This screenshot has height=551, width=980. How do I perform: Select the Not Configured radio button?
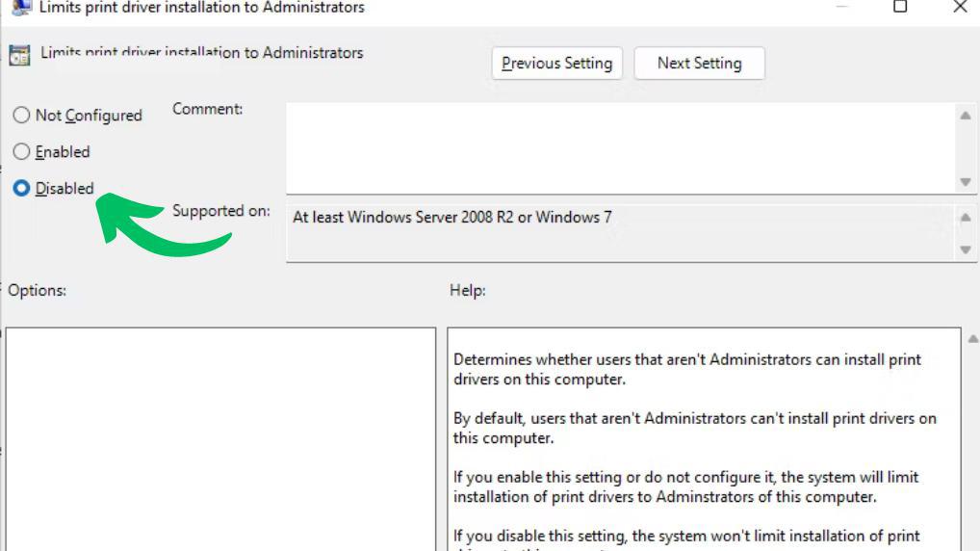click(x=21, y=116)
